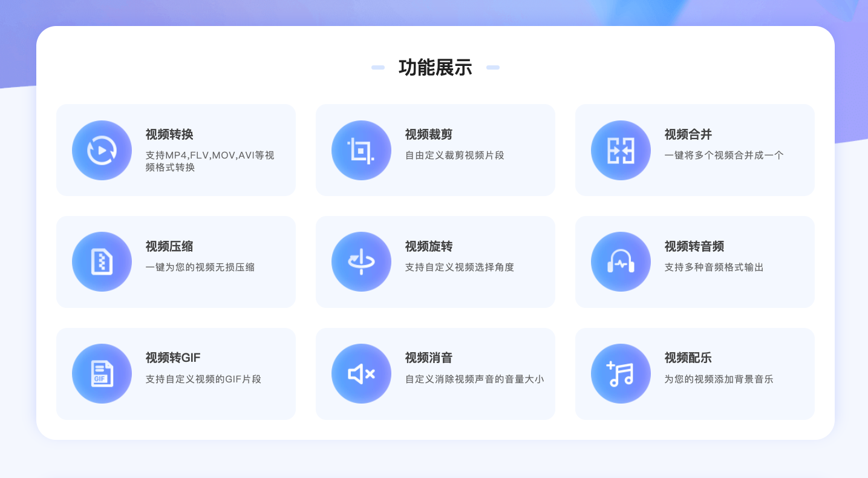Click the description 支持MP4,FLV,MOV,AVI等视频格式转换
Screen dimensions: 868x478
209,161
